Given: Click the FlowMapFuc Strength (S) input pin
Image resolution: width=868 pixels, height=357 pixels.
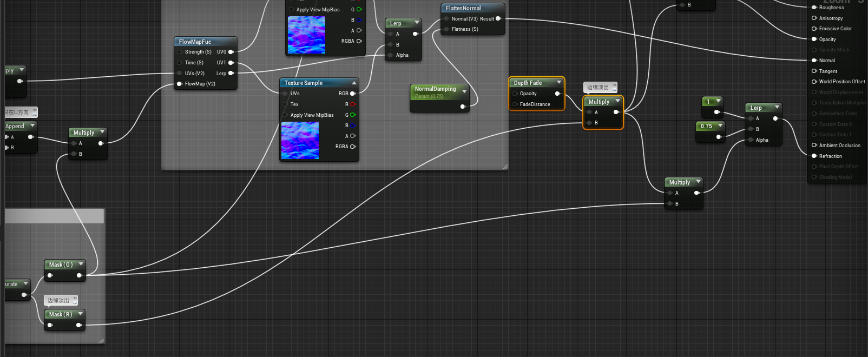Looking at the screenshot, I should (180, 52).
